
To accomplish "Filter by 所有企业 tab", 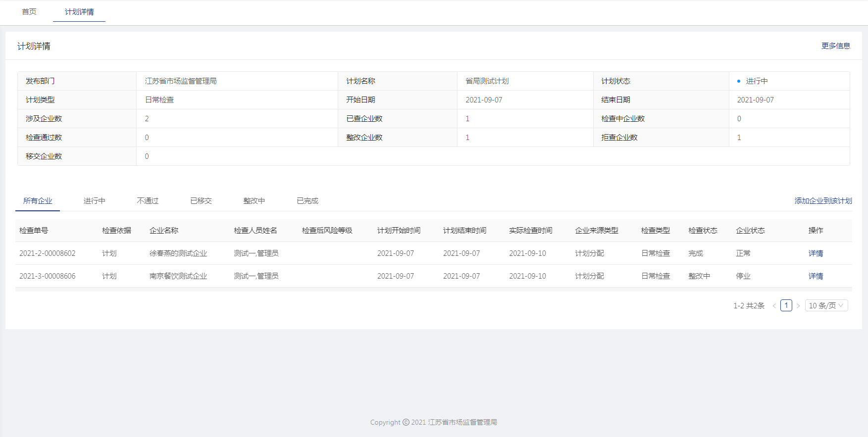I will click(x=38, y=201).
